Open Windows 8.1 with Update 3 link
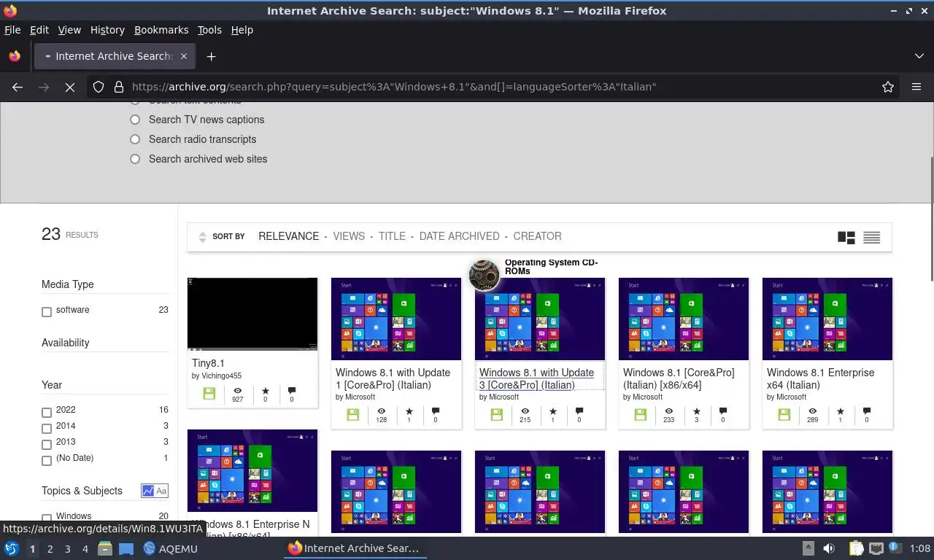 (536, 378)
